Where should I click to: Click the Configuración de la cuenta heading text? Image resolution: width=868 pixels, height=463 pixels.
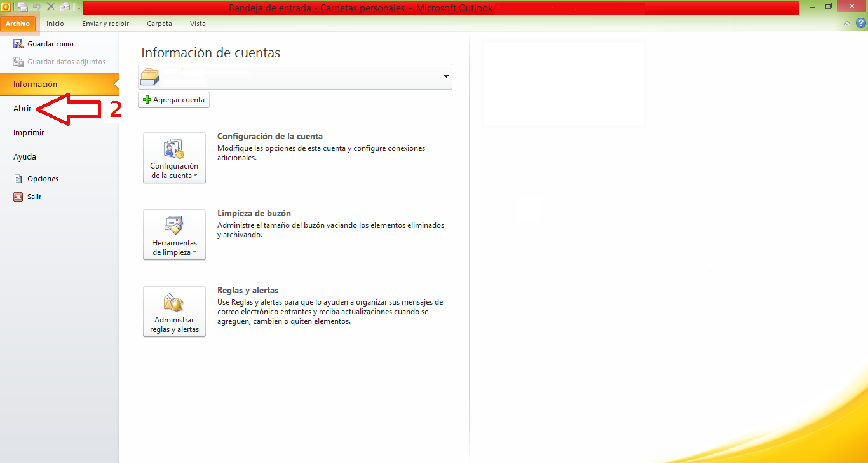tap(270, 136)
